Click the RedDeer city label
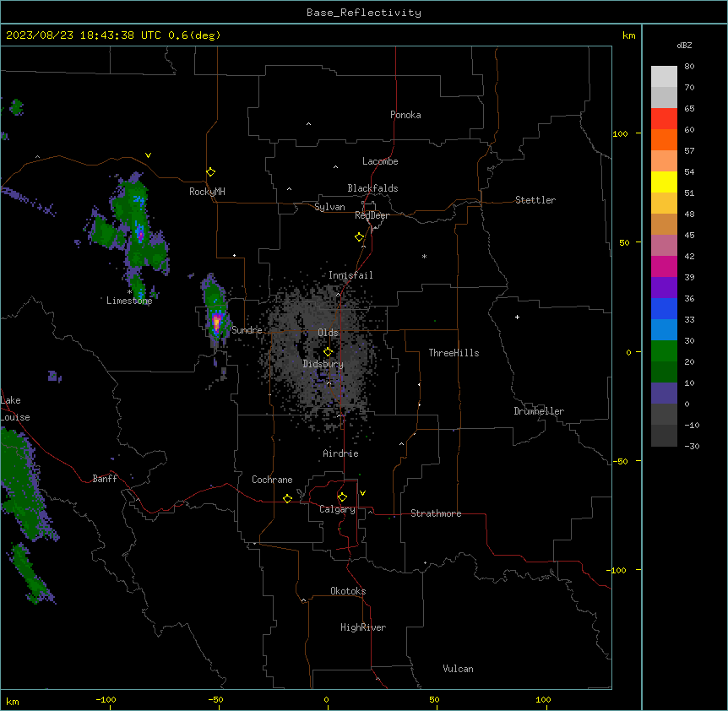The image size is (728, 711). point(372,215)
